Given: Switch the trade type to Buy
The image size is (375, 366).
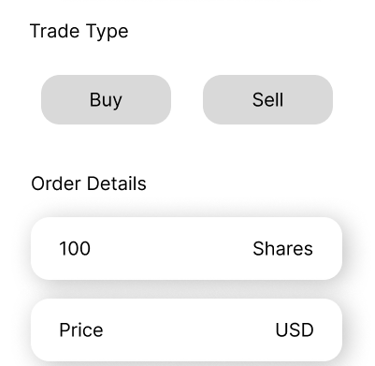Looking at the screenshot, I should coord(106,100).
